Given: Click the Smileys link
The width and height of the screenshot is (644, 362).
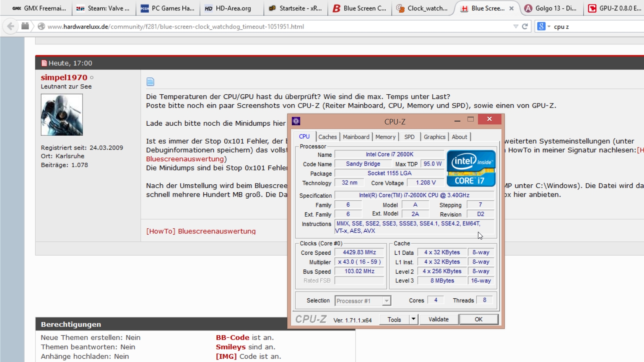Looking at the screenshot, I should (x=231, y=347).
